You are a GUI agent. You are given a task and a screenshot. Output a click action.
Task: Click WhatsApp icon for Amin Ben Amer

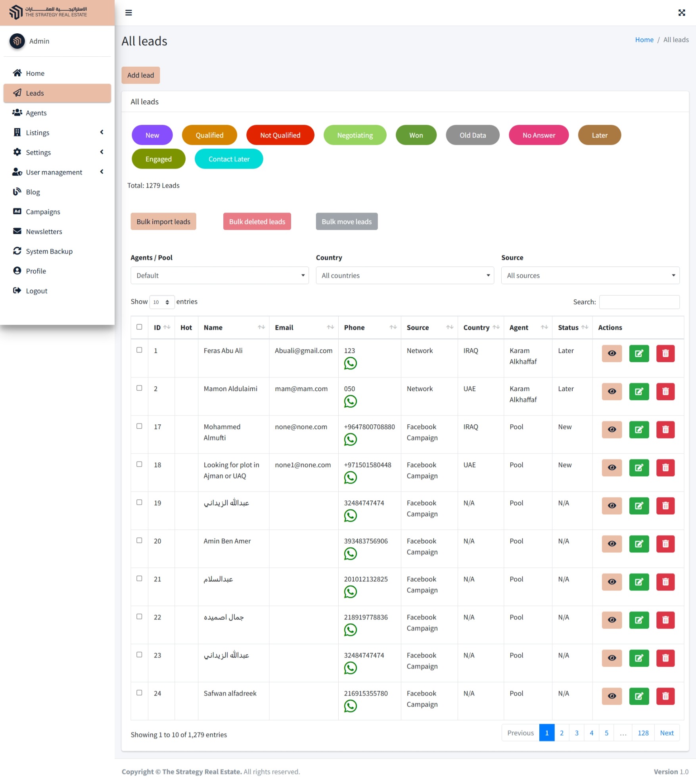pyautogui.click(x=350, y=554)
